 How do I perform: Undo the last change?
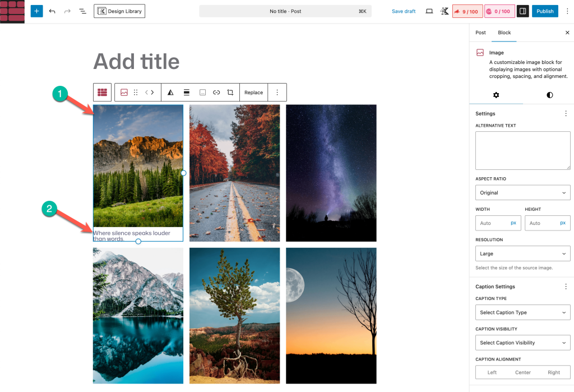click(x=52, y=11)
